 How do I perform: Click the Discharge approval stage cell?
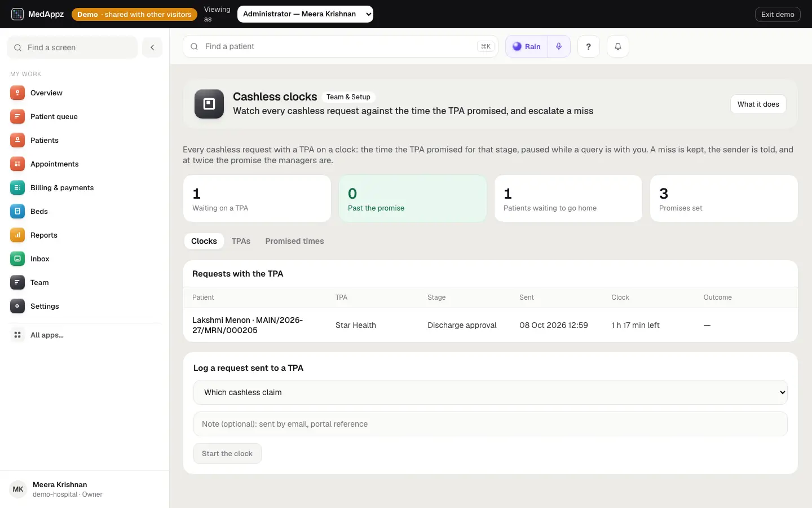(462, 325)
